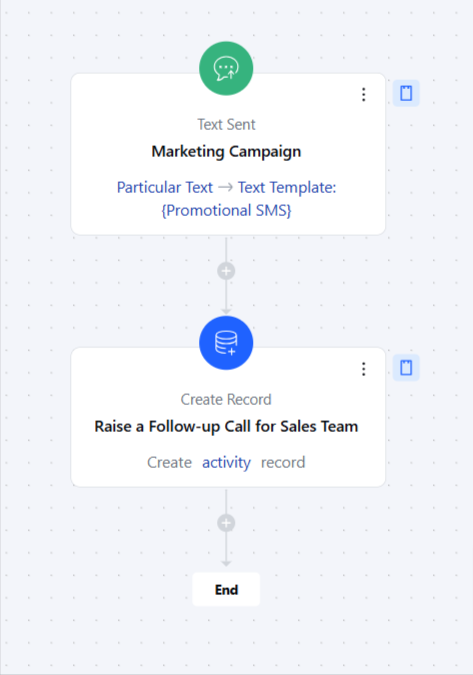
Task: Add step before End via plus icon
Action: 226,523
